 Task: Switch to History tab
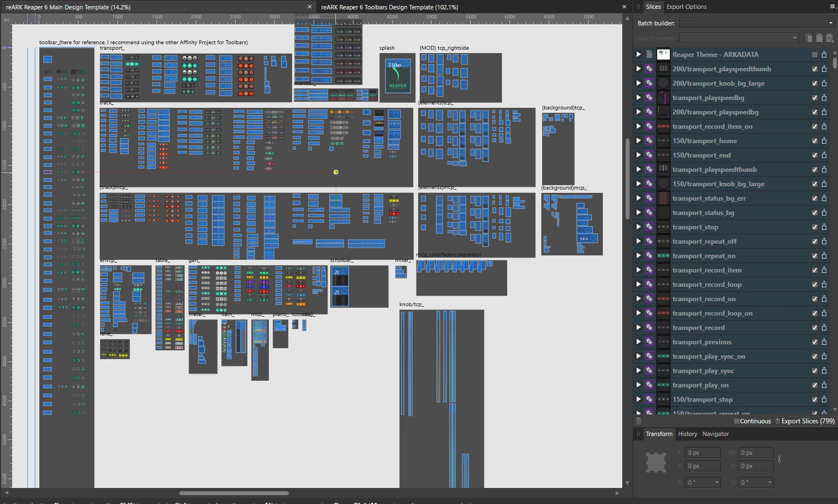(x=688, y=434)
